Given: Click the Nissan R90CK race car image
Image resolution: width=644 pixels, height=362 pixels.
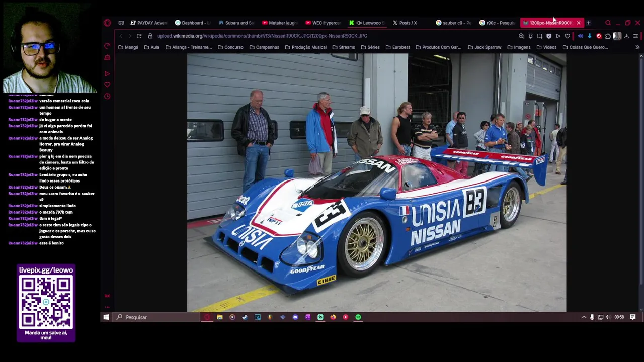Looking at the screenshot, I should click(376, 183).
